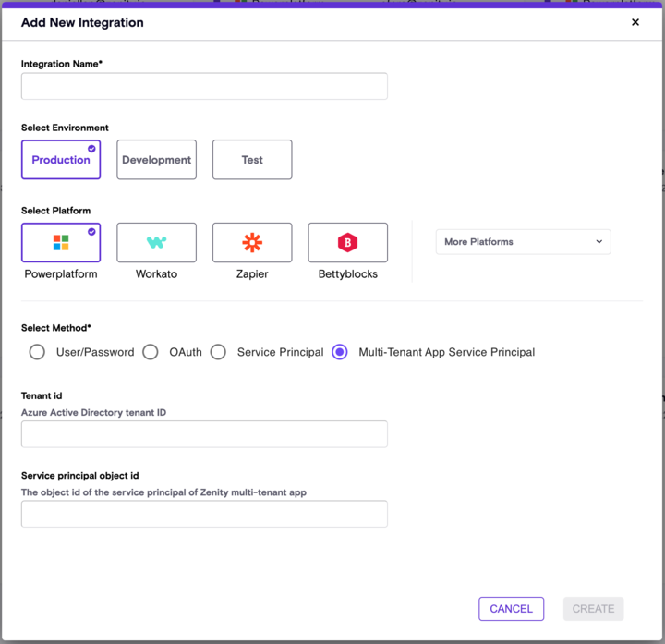Click the Tenant id input field
The width and height of the screenshot is (665, 644).
coord(204,434)
